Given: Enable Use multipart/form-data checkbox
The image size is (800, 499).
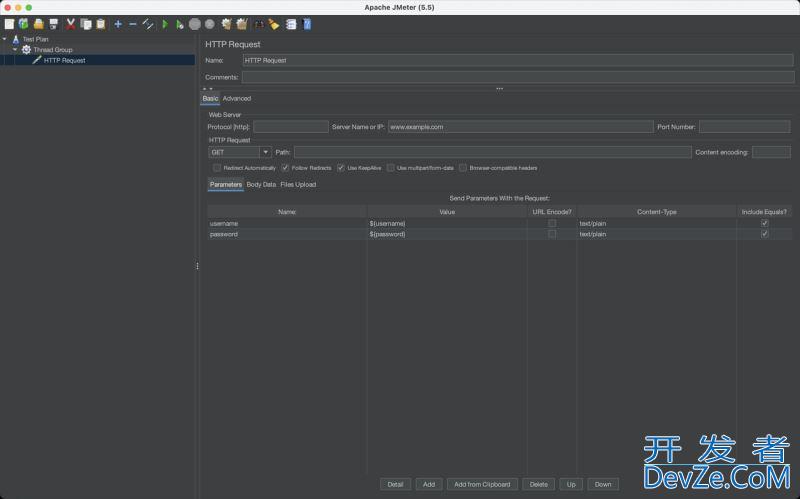Looking at the screenshot, I should (x=390, y=168).
